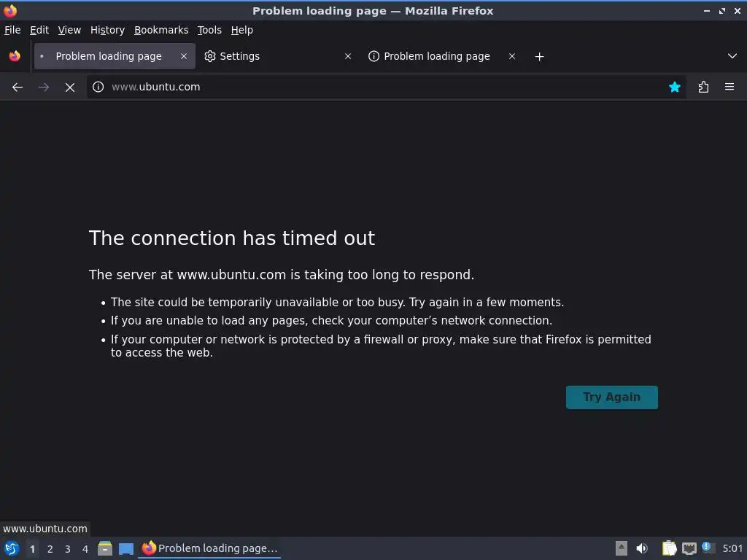Open the File menu
Screen dimensions: 747x560
(x=12, y=30)
